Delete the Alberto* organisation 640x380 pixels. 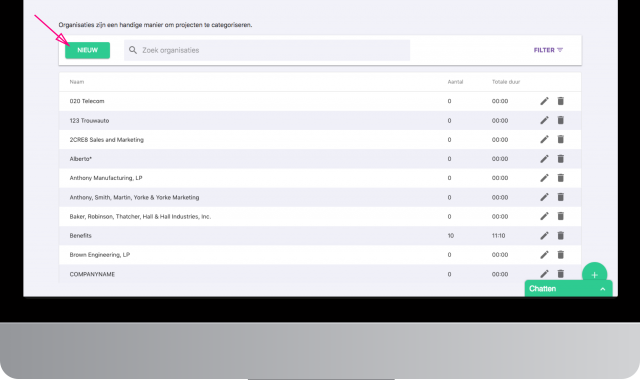[x=561, y=158]
